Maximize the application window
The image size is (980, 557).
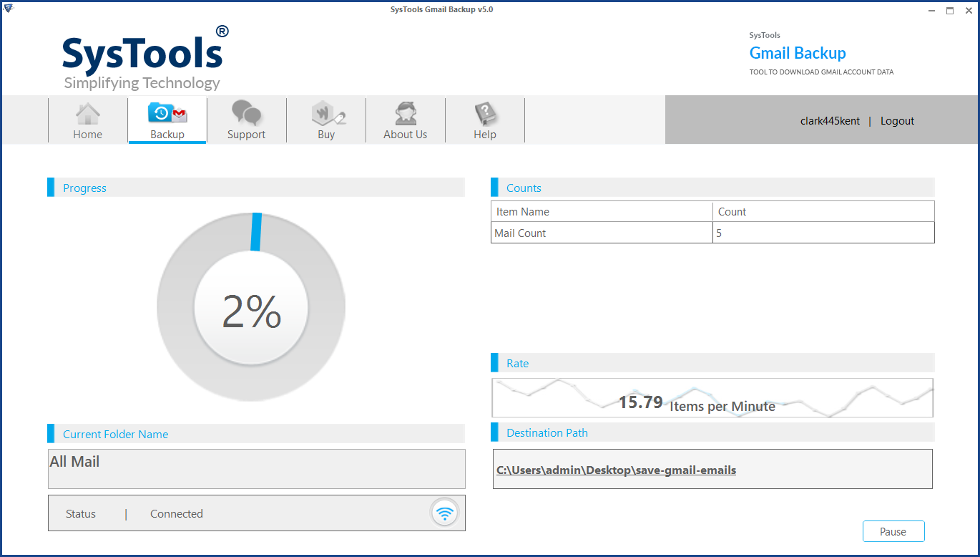[x=950, y=10]
